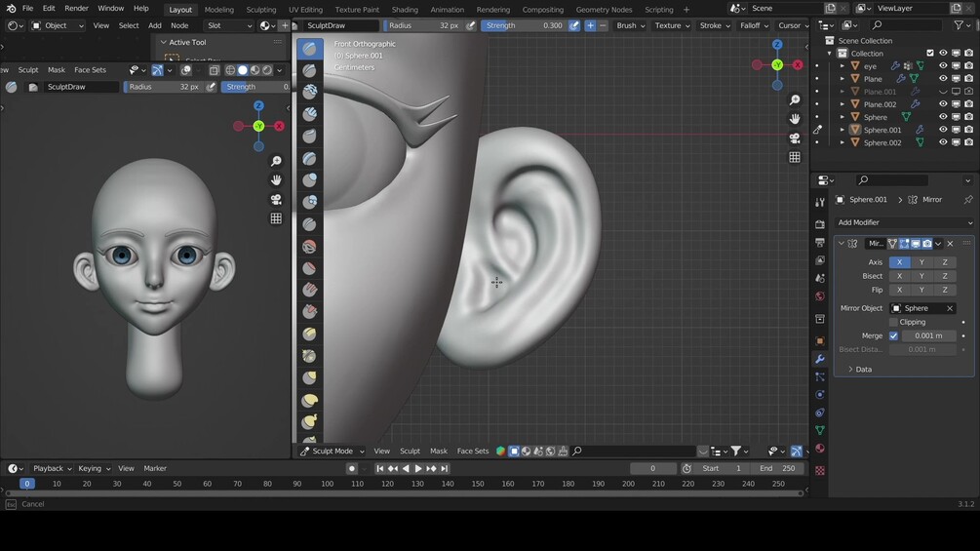
Task: Click camera icon in left viewport
Action: click(x=276, y=199)
